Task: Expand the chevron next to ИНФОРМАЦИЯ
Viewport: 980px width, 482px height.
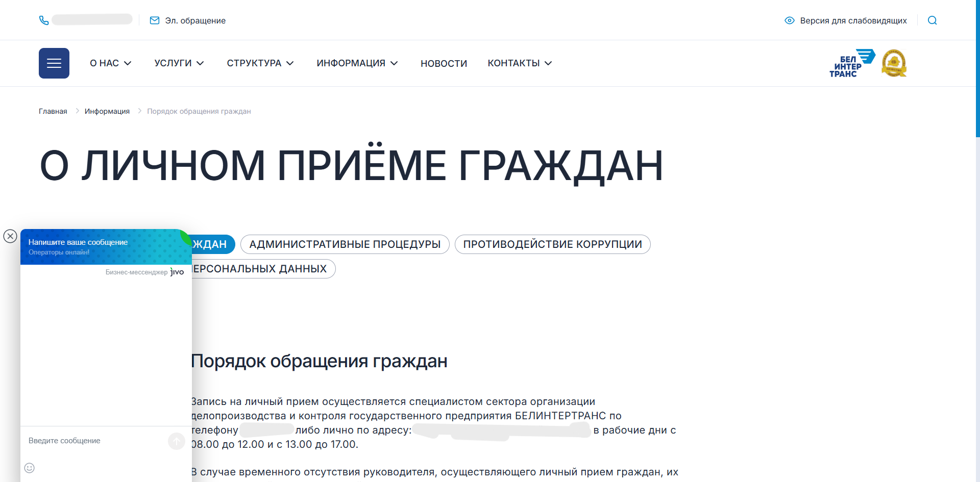Action: coord(394,63)
